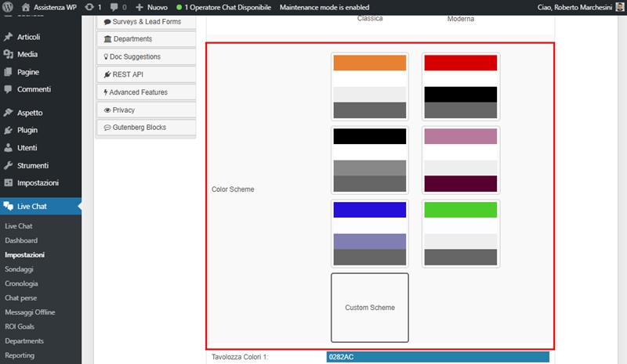Click the WordPress logo icon
627x364 pixels.
(8, 7)
